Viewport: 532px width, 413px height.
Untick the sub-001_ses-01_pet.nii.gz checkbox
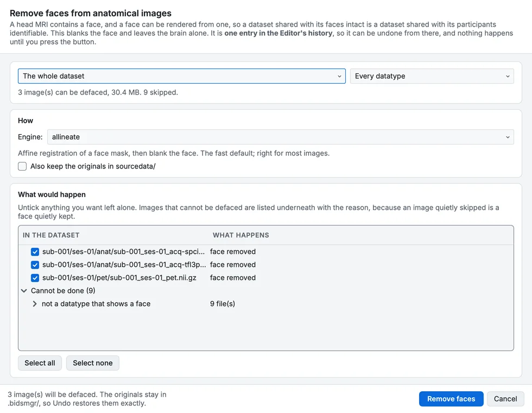point(35,278)
